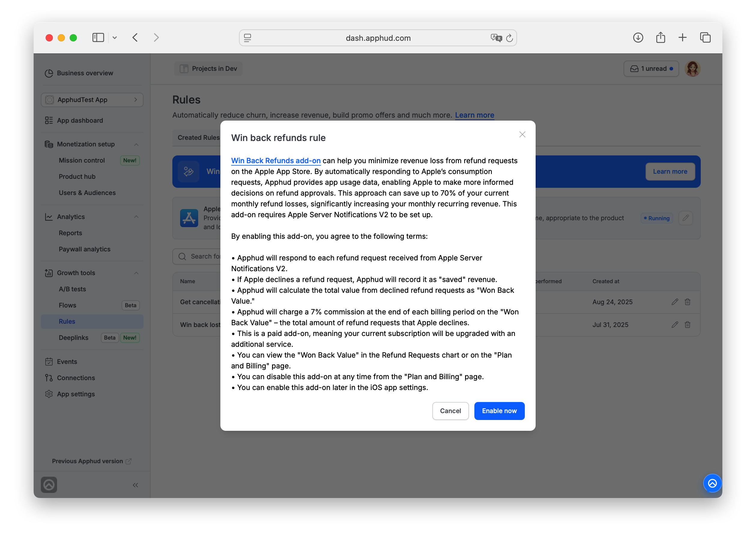Viewport: 756px width, 543px height.
Task: Click the Enable now button
Action: (499, 411)
